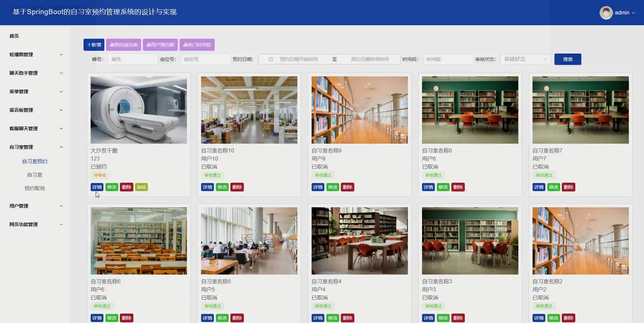Click the 预约日期开始时间 date field
Image resolution: width=644 pixels, height=323 pixels.
coord(299,59)
